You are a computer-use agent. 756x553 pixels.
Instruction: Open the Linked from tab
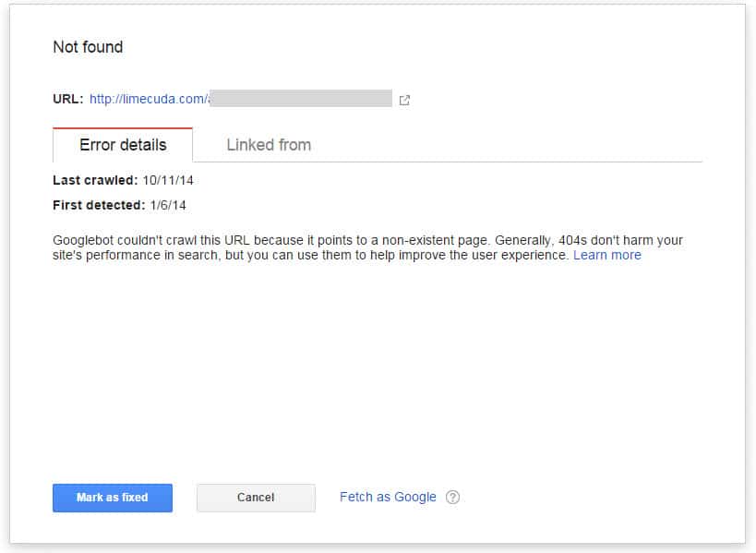coord(269,145)
